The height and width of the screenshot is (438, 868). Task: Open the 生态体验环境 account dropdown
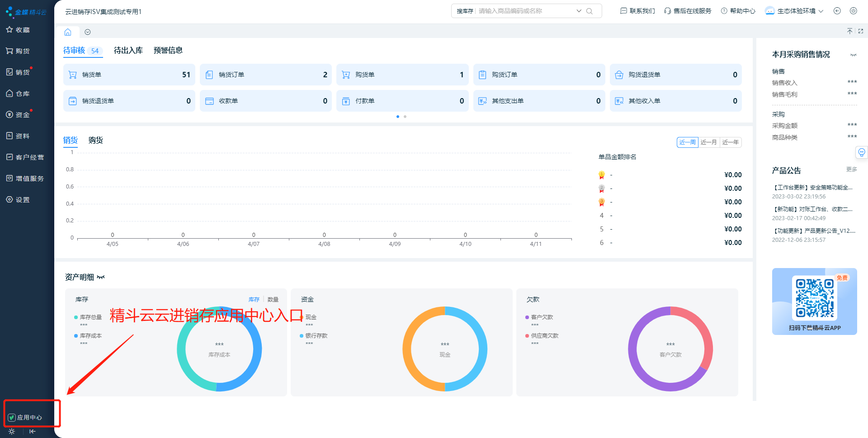(794, 11)
